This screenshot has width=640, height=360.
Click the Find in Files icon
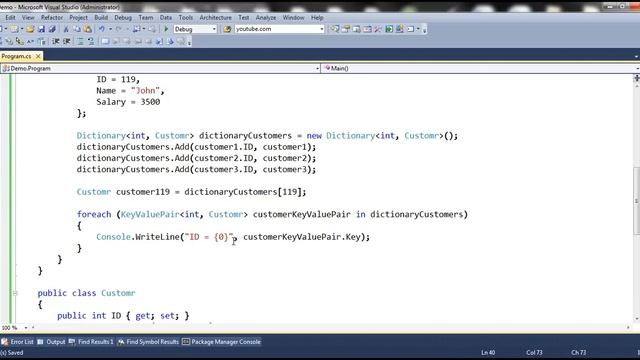coord(227,29)
